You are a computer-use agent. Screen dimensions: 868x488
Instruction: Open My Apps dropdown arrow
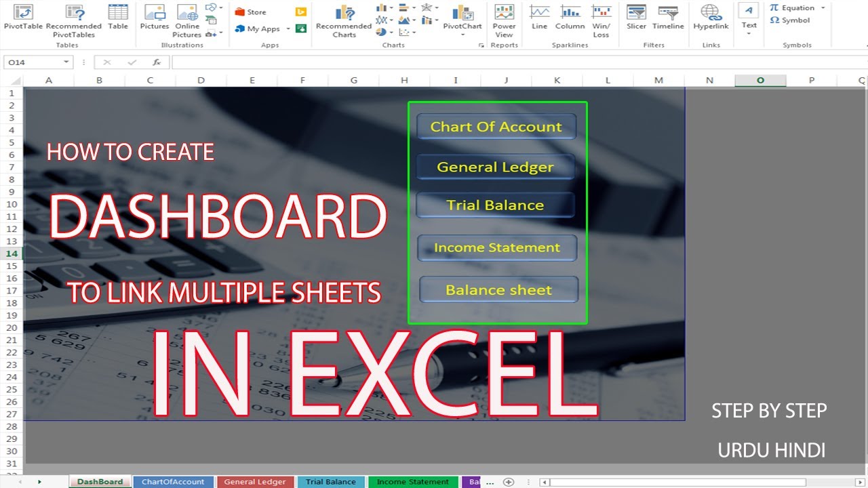pos(288,29)
